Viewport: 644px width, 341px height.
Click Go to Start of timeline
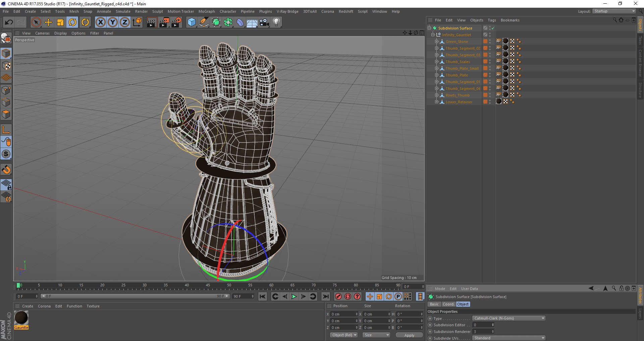tap(263, 296)
